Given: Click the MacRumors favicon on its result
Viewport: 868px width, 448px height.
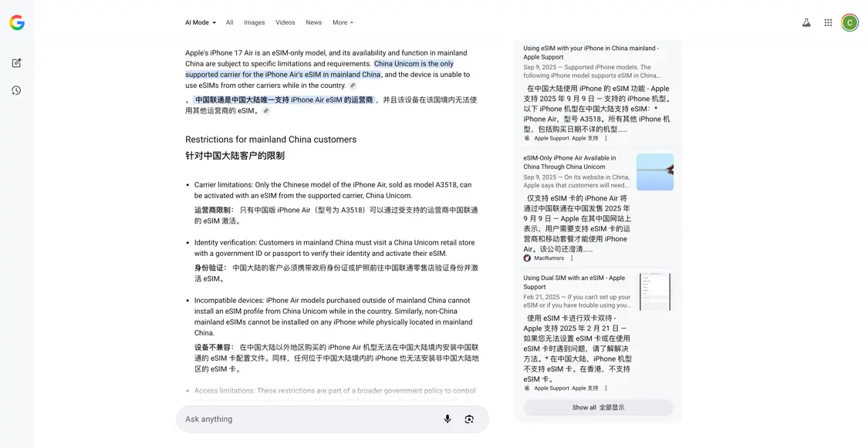Looking at the screenshot, I should tap(527, 258).
